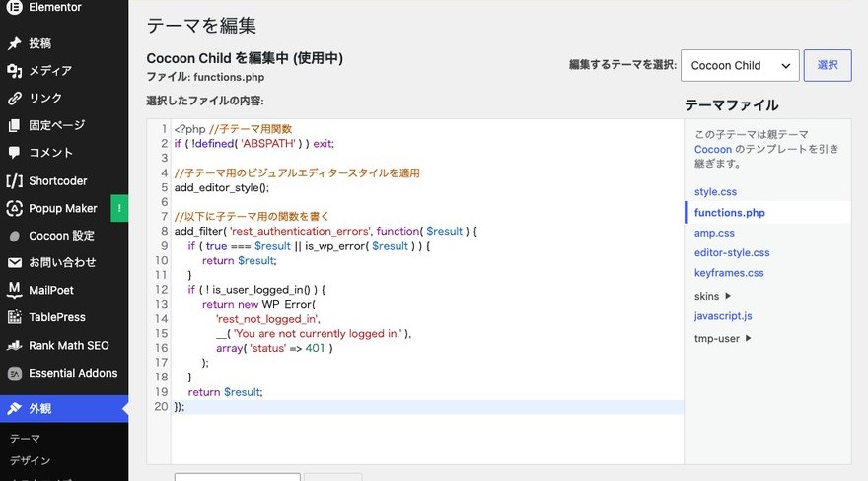Click the chain link icon for リンク

[15, 98]
